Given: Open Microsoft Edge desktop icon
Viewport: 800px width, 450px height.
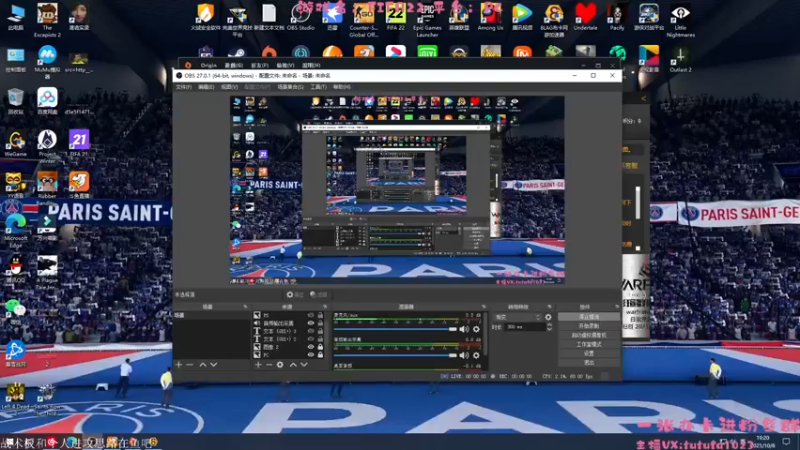Looking at the screenshot, I should tap(15, 231).
